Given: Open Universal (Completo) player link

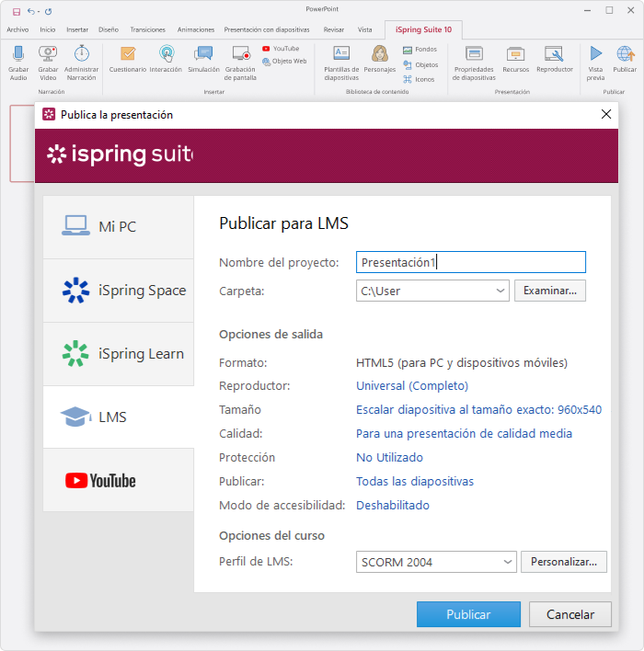Looking at the screenshot, I should [x=412, y=385].
